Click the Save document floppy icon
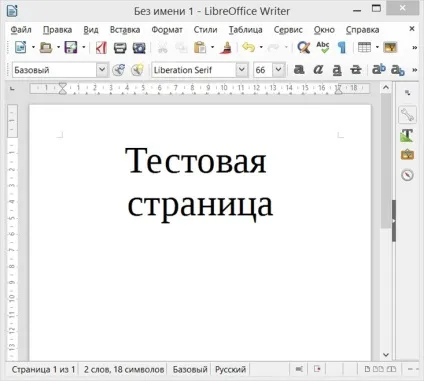Screen dimensions: 424x381 [x=71, y=47]
